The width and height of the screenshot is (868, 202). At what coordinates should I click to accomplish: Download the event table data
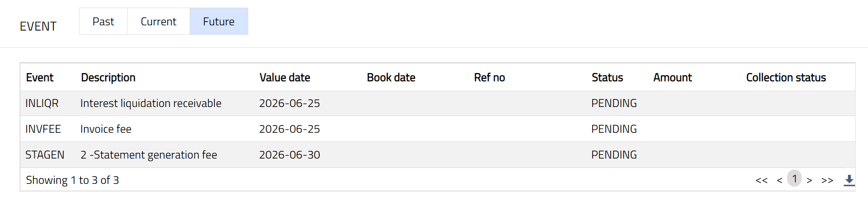[x=849, y=180]
